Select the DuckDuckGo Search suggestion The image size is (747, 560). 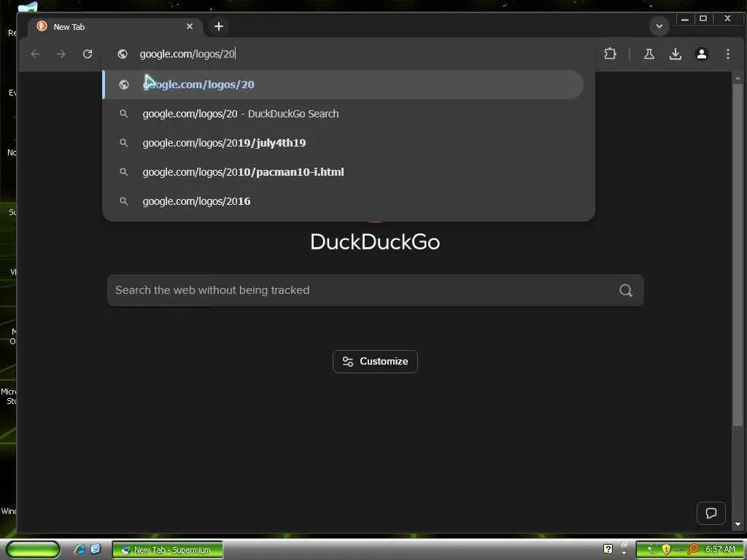(344, 114)
